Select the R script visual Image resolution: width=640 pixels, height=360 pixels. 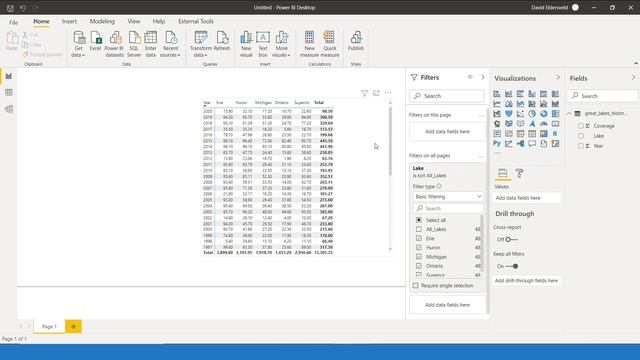555,133
